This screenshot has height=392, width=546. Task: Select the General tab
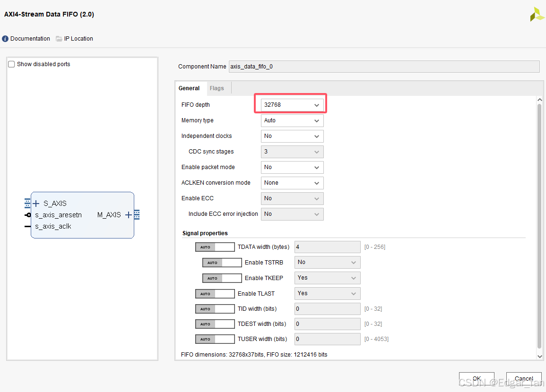(190, 88)
